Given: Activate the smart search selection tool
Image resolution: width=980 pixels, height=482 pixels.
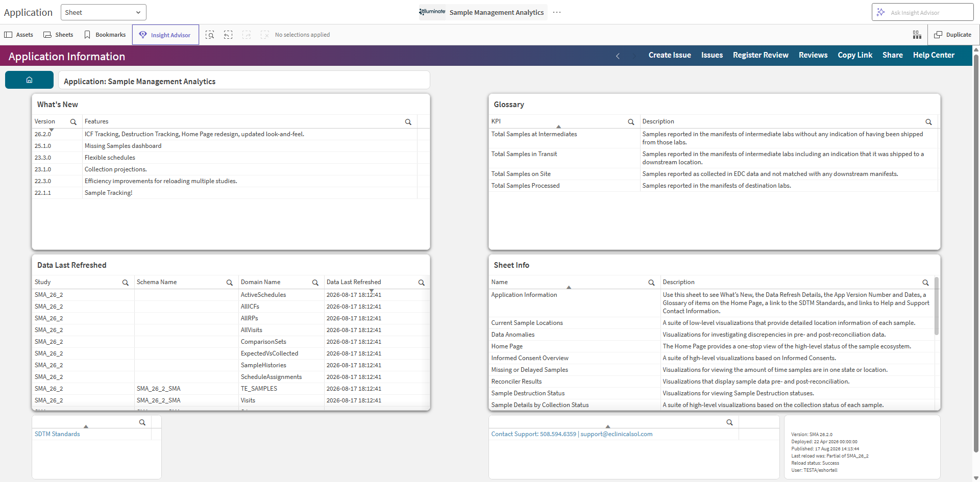Looking at the screenshot, I should click(x=210, y=35).
